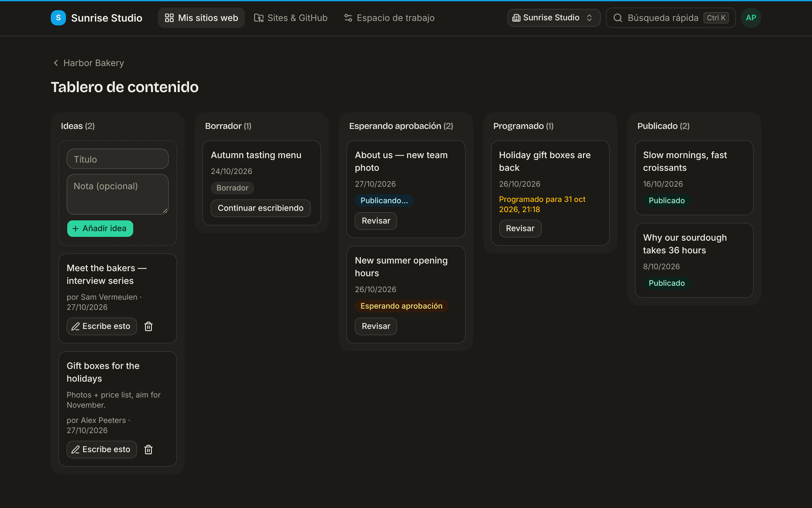Screen dimensions: 812x508
Task: Click Revisar on About us card
Action: 376,221
